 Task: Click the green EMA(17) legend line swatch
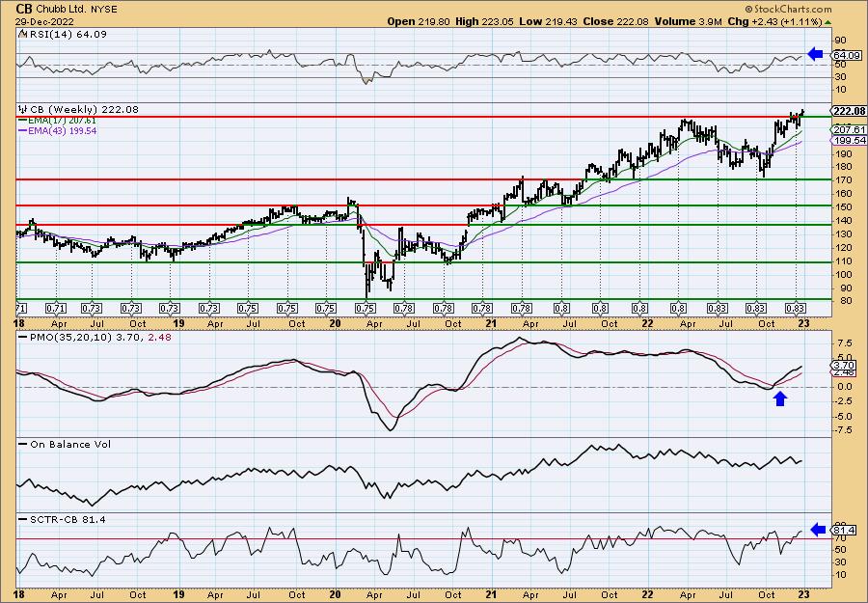point(23,121)
